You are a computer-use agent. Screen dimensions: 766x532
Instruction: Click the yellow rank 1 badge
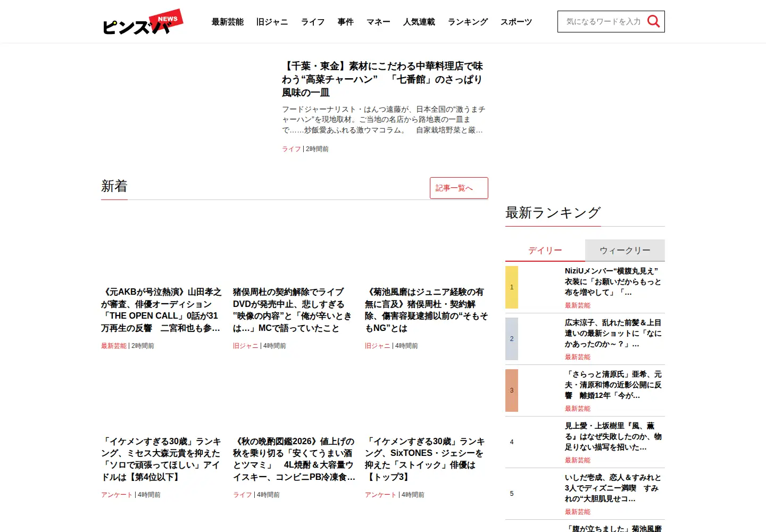coord(512,287)
